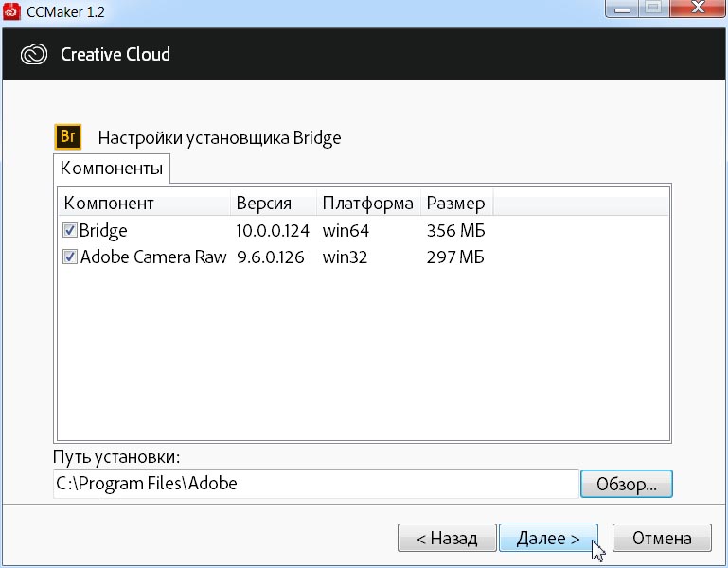Select the Adobe Camera Raw row name
Screen dimensions: 728x568
coord(153,257)
